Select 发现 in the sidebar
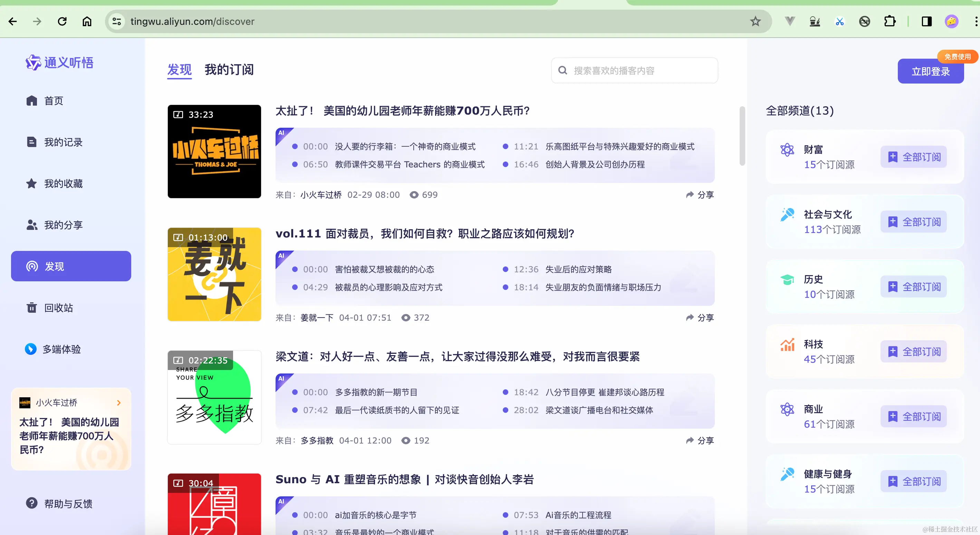The width and height of the screenshot is (980, 535). tap(71, 266)
